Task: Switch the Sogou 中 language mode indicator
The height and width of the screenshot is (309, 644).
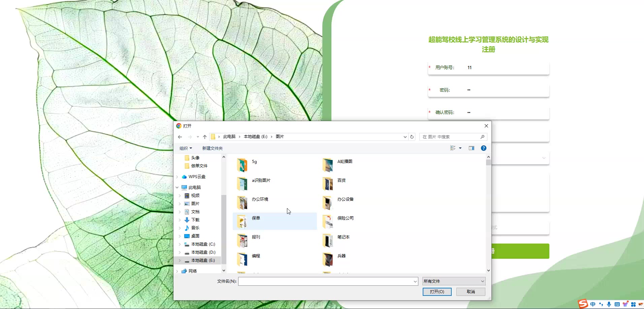Action: pyautogui.click(x=593, y=304)
